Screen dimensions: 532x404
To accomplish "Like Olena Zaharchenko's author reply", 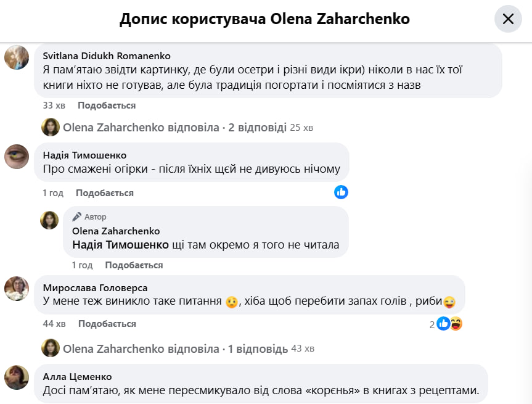I will (134, 265).
